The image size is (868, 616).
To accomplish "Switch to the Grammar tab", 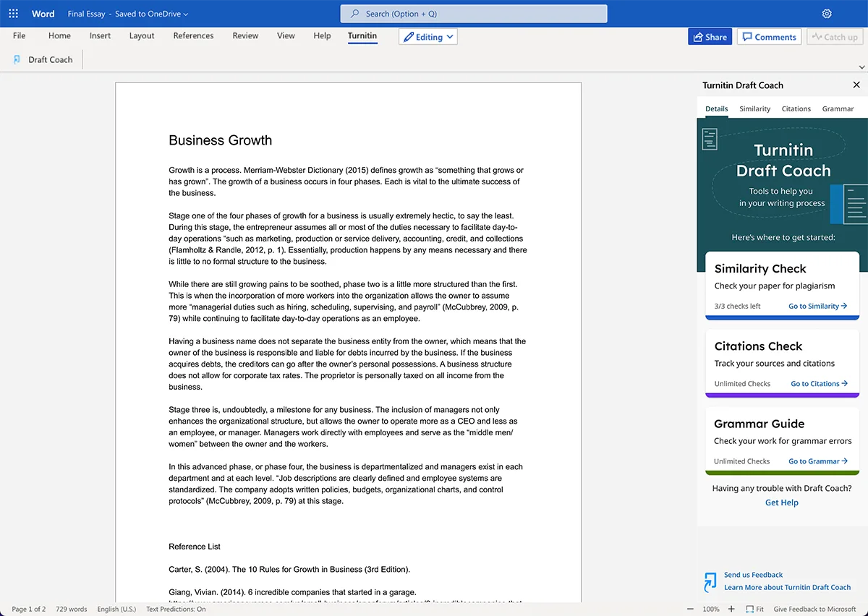I will (838, 108).
